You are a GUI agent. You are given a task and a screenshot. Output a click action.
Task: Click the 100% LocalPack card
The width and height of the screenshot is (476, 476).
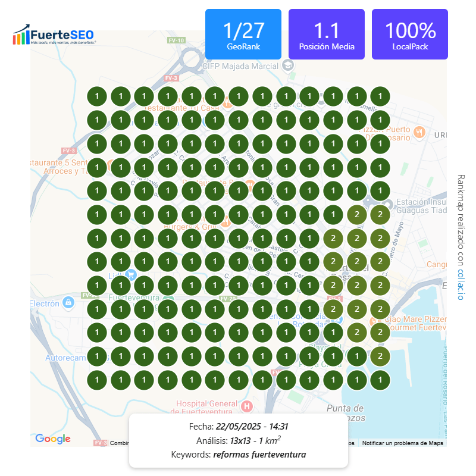[x=410, y=34]
